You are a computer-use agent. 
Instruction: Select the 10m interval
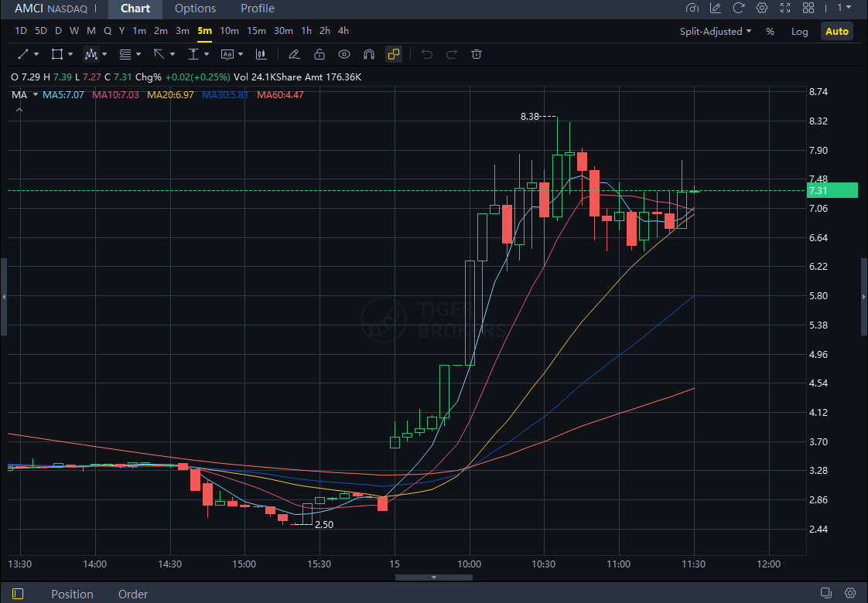(229, 31)
